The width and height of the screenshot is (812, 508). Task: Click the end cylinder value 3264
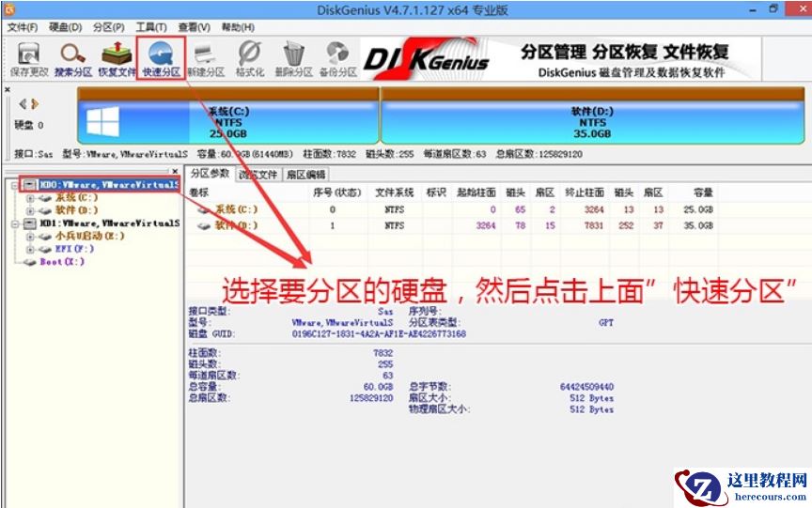(594, 209)
